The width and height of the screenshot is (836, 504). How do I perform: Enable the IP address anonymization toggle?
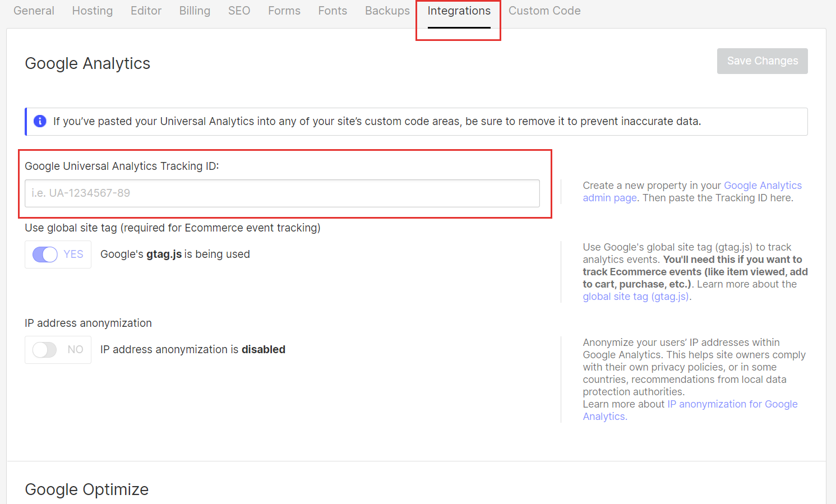point(45,350)
